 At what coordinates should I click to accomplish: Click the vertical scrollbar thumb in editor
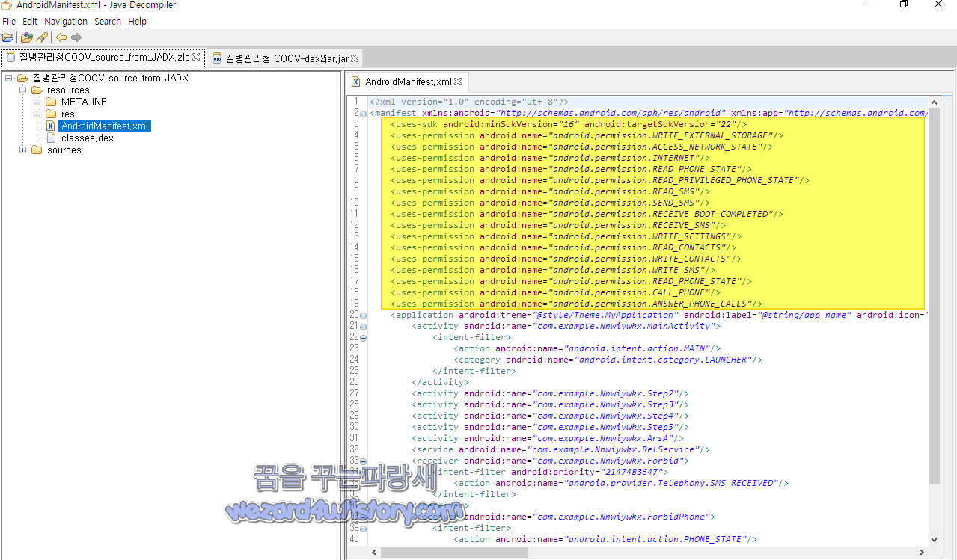pos(934,296)
